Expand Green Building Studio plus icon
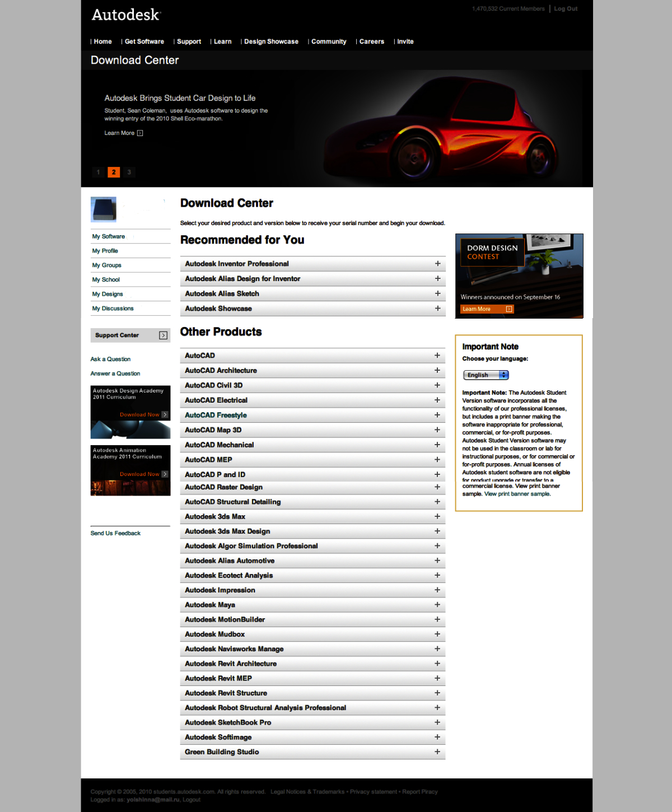The image size is (672, 812). pyautogui.click(x=437, y=752)
